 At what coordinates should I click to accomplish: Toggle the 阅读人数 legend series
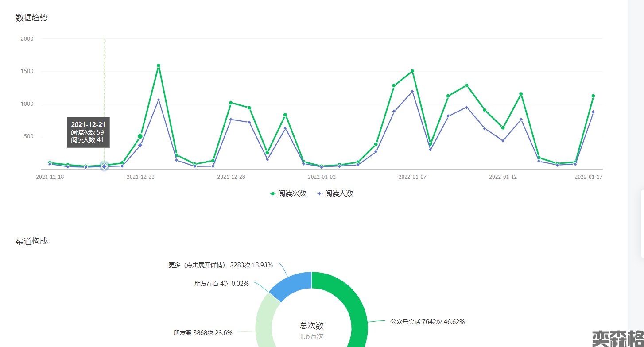pyautogui.click(x=339, y=193)
